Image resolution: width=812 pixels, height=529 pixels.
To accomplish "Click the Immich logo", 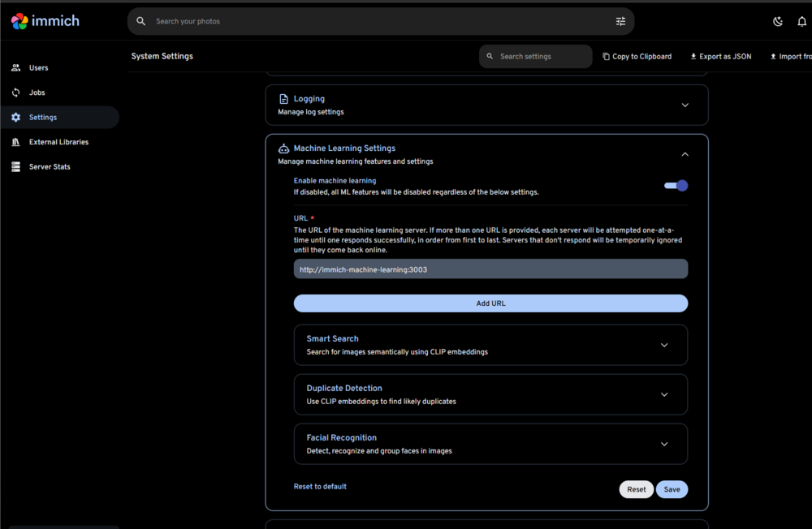I will click(45, 21).
